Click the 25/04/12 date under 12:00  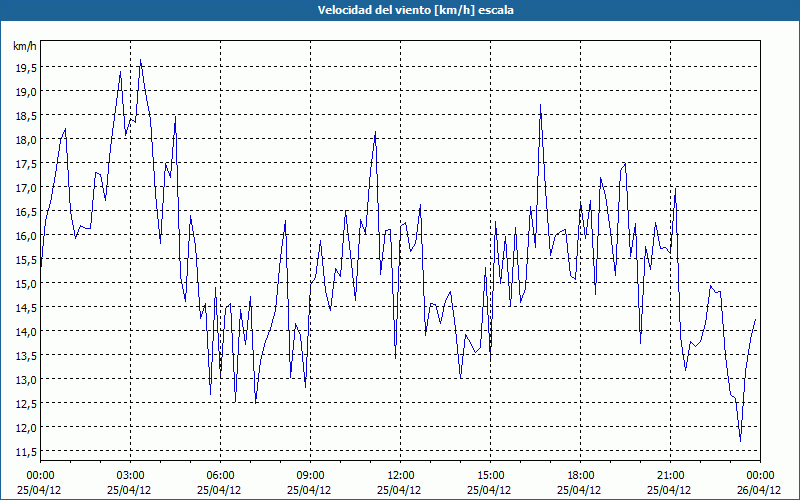point(401,490)
